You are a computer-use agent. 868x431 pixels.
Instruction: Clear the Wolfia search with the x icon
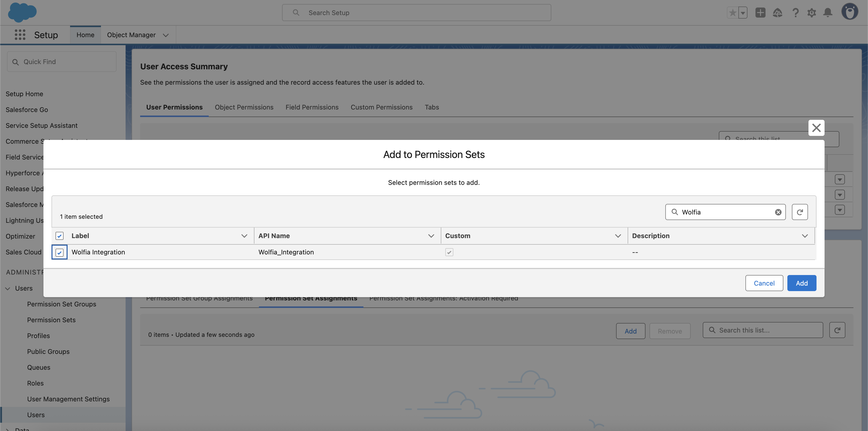point(778,212)
